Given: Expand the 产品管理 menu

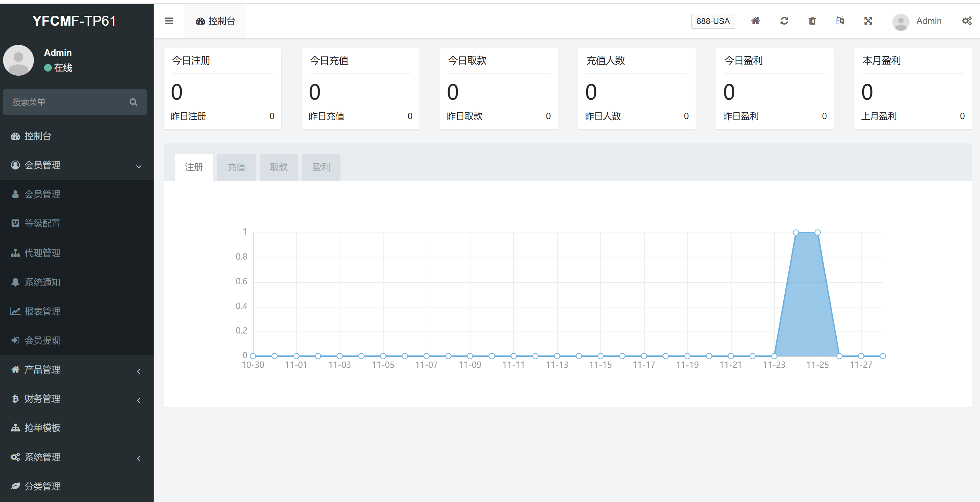Looking at the screenshot, I should tap(76, 369).
